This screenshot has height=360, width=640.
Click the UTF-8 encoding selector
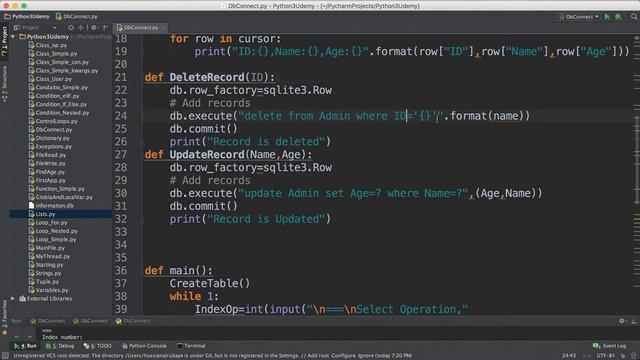click(606, 356)
